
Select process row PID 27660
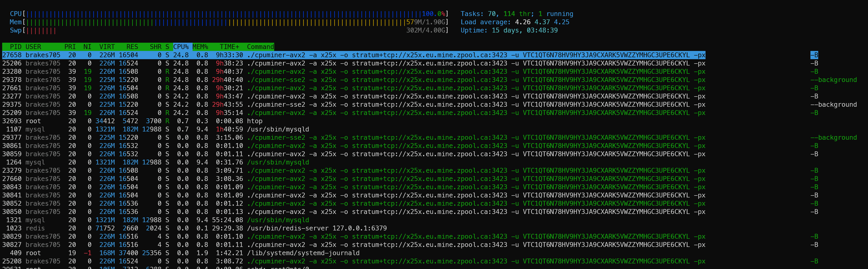(x=410, y=179)
